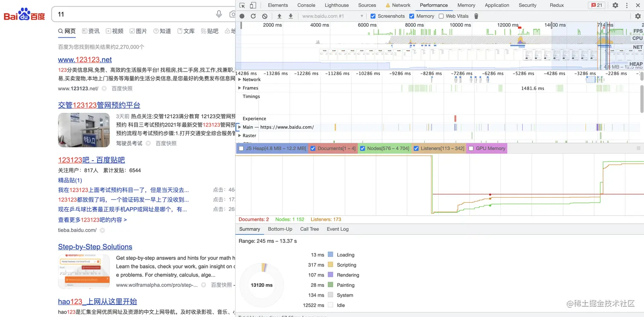This screenshot has width=644, height=317.
Task: Click the Baidu logo
Action: coord(24,14)
